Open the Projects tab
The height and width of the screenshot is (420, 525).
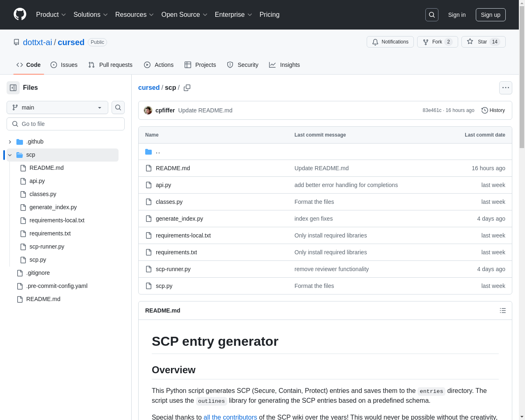200,65
